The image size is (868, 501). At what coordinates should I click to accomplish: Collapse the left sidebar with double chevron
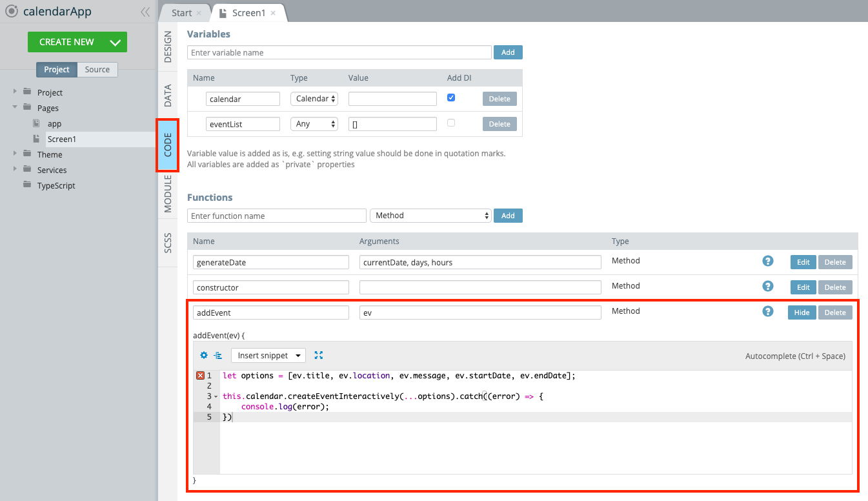[145, 12]
